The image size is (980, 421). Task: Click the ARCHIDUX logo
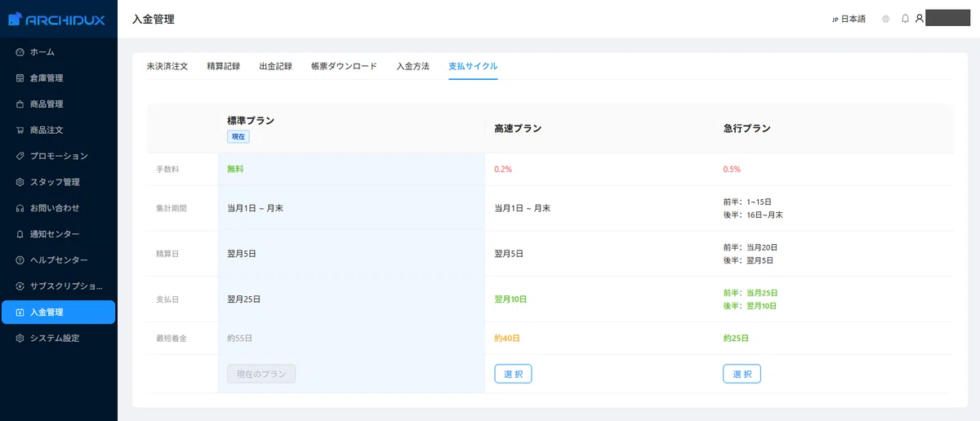57,19
